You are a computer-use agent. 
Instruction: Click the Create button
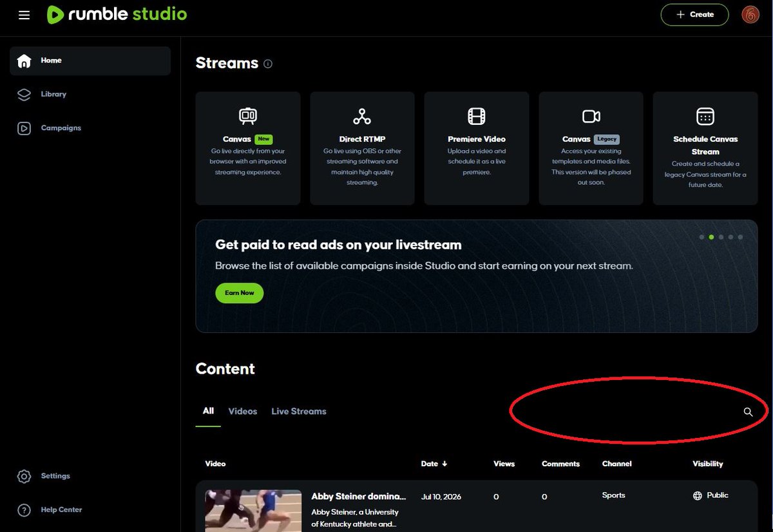coord(694,14)
